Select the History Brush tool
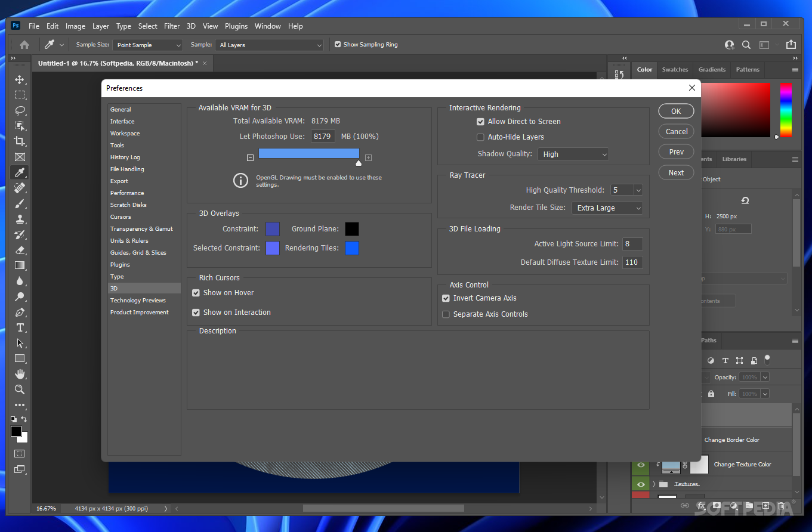The width and height of the screenshot is (812, 532). point(20,234)
